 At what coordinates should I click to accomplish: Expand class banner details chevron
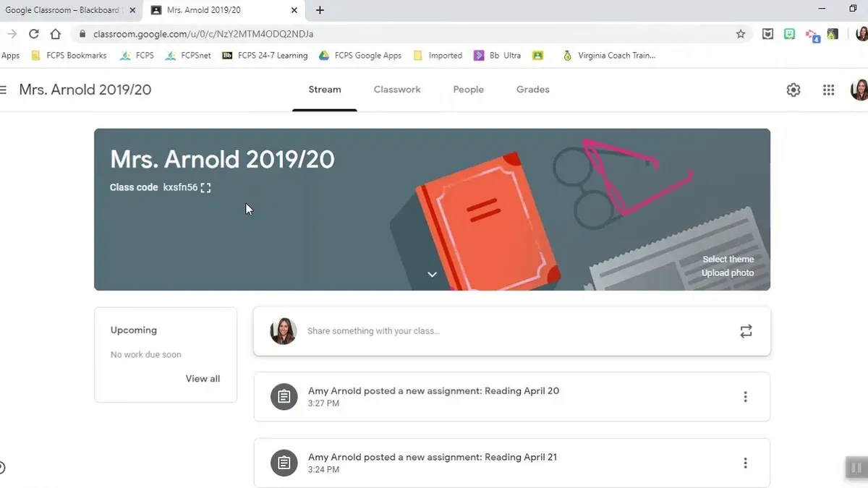click(x=432, y=275)
